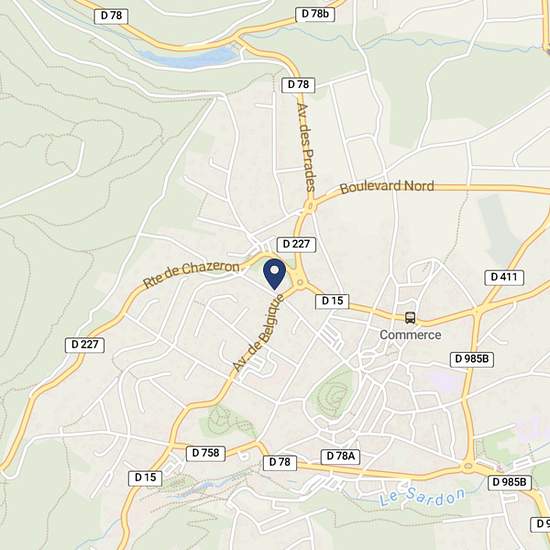Viewport: 550px width, 550px height.
Task: Select the Av. des Prades street label
Action: click(x=306, y=147)
